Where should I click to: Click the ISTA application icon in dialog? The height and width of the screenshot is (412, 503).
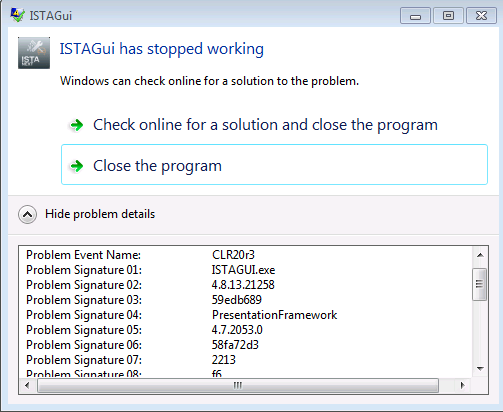click(34, 53)
